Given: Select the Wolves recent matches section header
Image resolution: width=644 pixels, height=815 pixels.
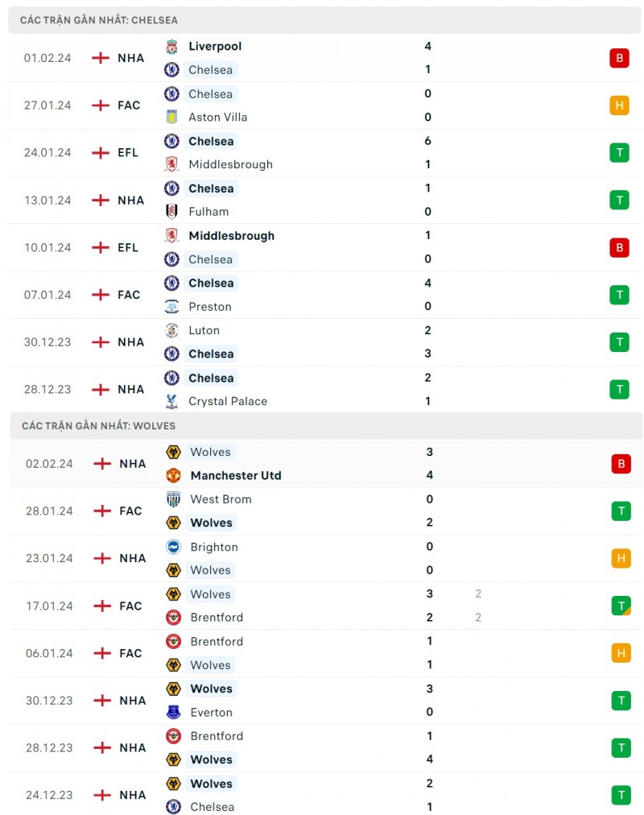Looking at the screenshot, I should (98, 425).
